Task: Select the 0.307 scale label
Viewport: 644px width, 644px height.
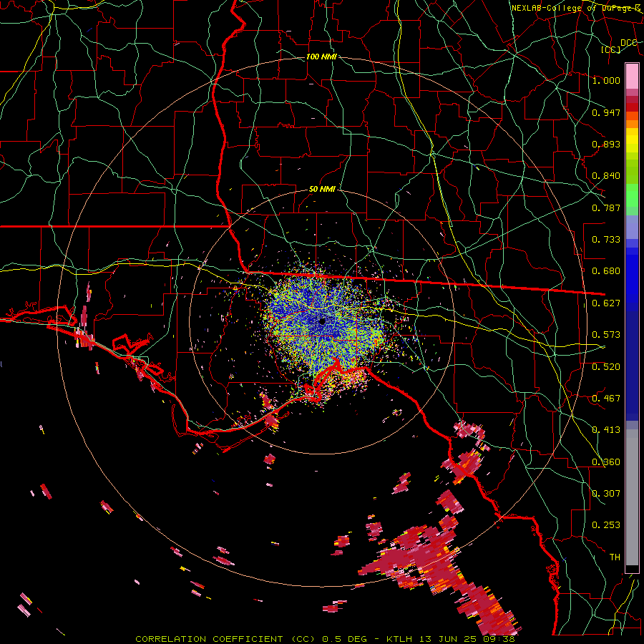Action: click(606, 494)
